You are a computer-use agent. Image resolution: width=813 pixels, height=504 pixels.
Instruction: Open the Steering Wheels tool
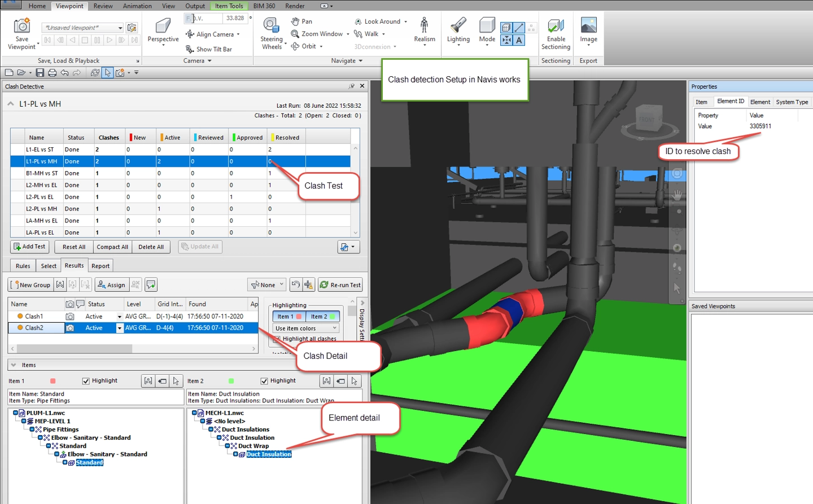tap(272, 25)
